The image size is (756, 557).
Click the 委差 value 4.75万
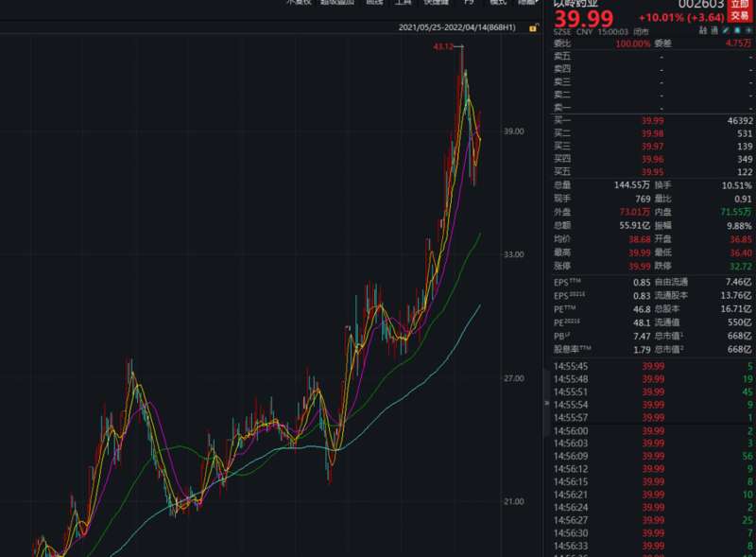click(x=739, y=43)
